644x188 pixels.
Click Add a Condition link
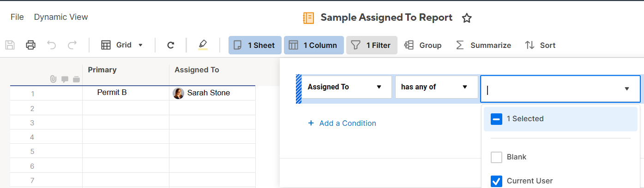(x=342, y=123)
